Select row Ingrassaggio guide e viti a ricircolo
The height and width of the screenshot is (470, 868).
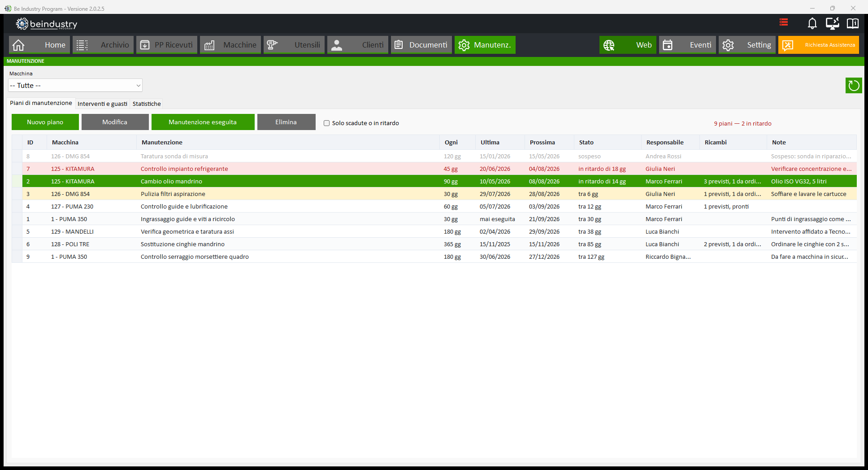click(434, 219)
